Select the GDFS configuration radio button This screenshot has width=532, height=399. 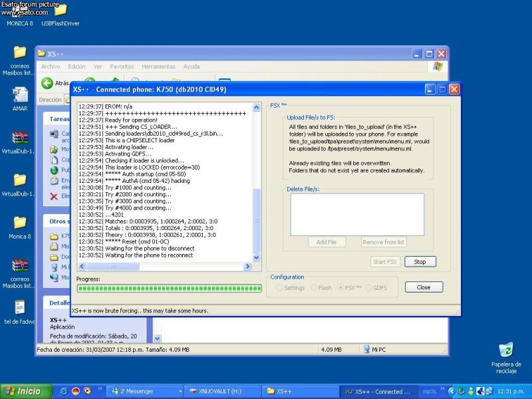[368, 288]
